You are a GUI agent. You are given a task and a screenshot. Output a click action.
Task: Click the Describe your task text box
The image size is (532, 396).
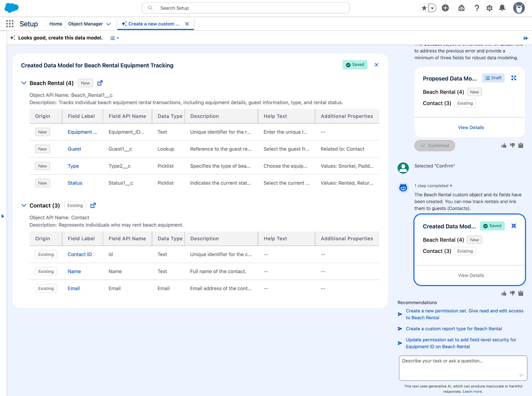(463, 368)
